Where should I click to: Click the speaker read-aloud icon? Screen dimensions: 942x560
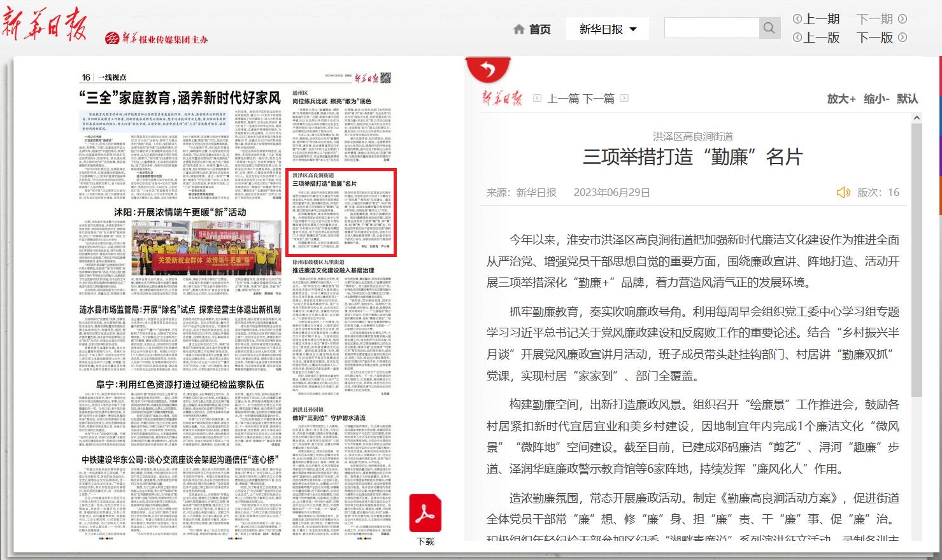pos(843,192)
